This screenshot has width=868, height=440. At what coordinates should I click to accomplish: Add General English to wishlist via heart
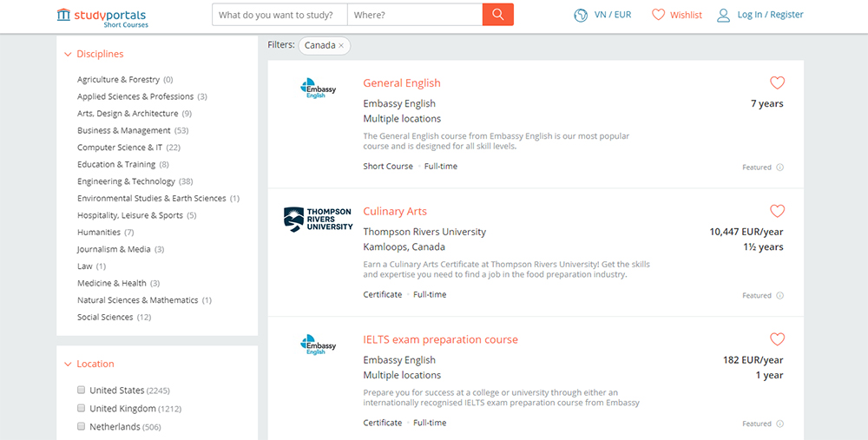coord(777,83)
